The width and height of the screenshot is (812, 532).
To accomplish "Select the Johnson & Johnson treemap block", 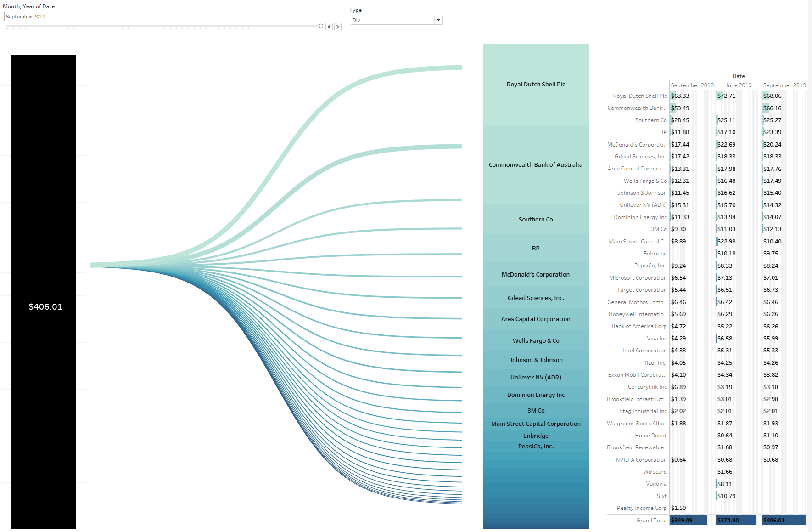I will point(536,360).
